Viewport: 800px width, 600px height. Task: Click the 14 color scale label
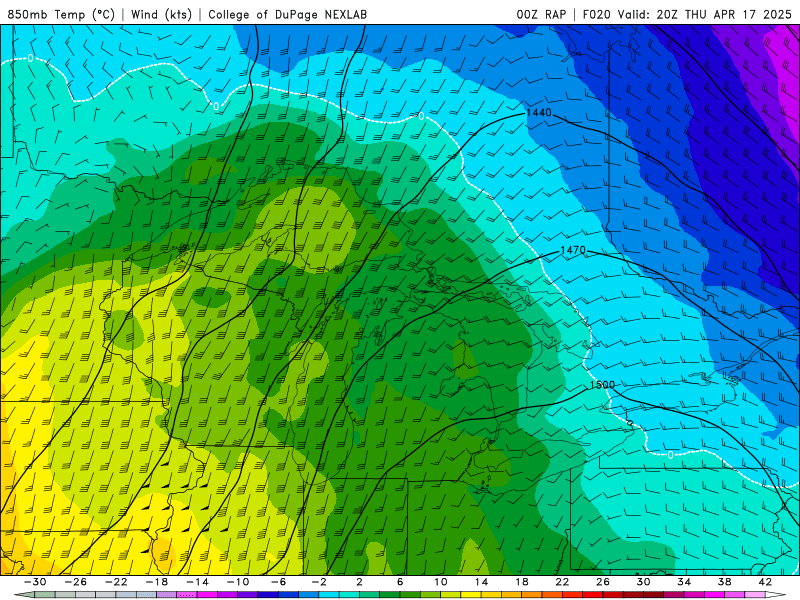(481, 582)
